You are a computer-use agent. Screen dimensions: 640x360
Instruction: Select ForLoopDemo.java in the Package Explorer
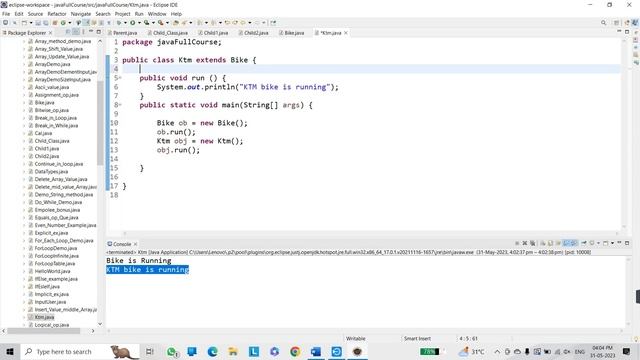click(x=56, y=248)
